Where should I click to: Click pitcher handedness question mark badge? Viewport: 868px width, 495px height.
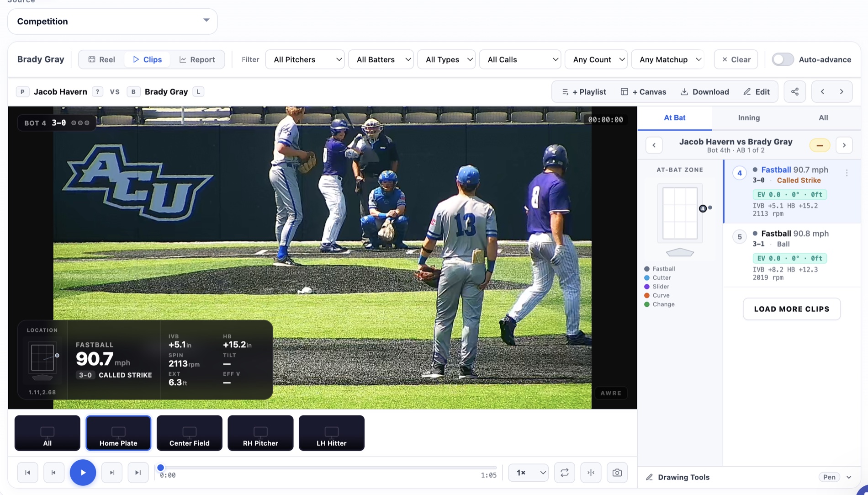[97, 92]
